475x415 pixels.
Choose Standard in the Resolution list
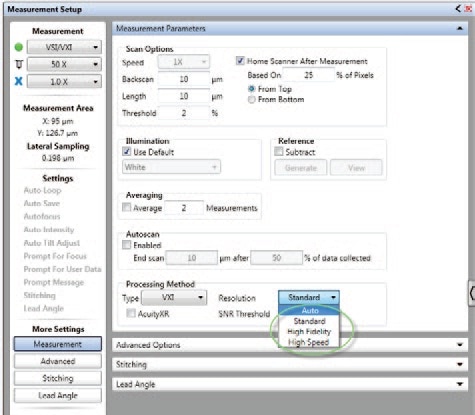309,321
